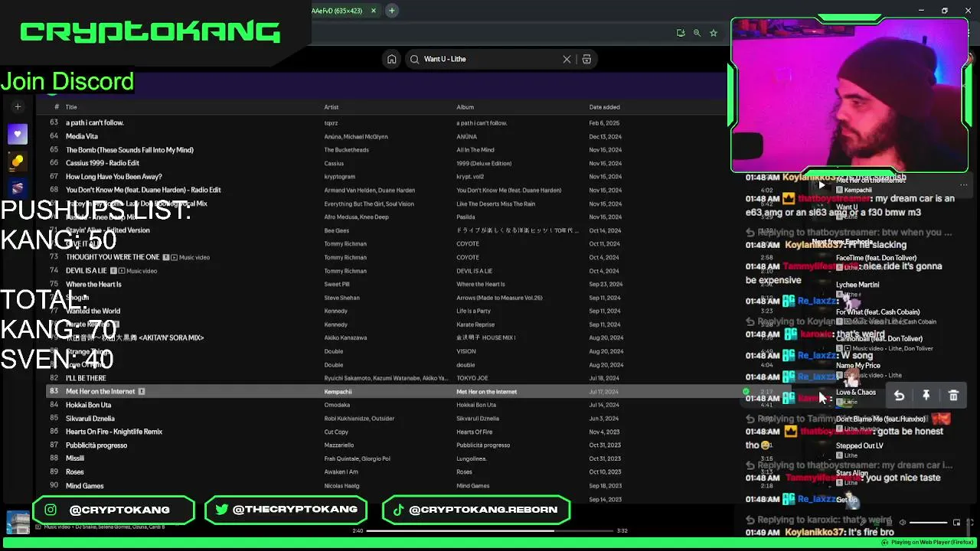Open artist link 'The Bucketheads'

point(346,150)
